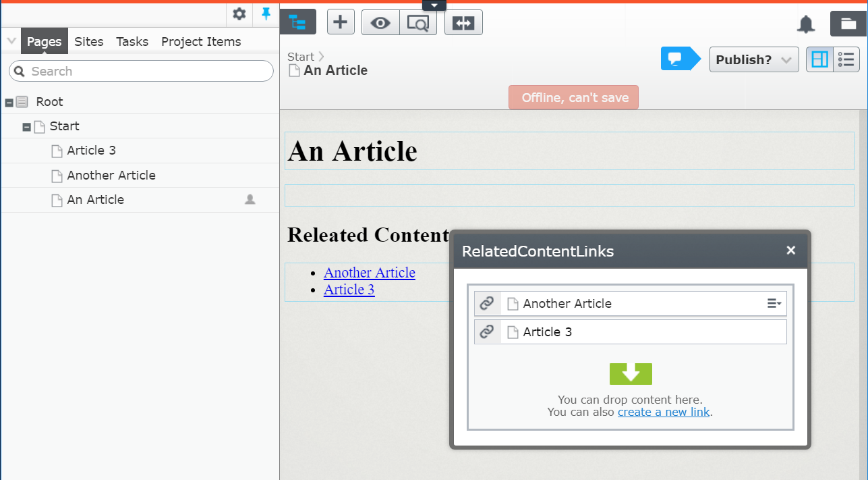
Task: Unpin the navigation pane
Action: click(x=266, y=14)
